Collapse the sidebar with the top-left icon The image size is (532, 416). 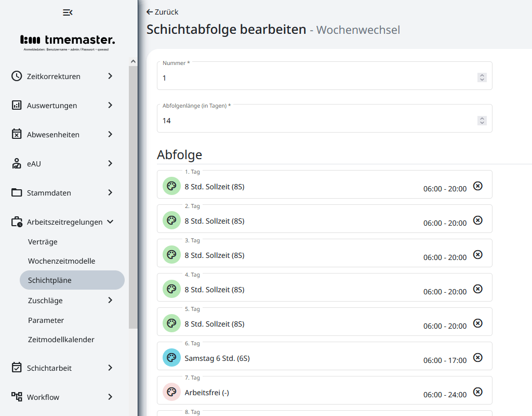coord(67,12)
